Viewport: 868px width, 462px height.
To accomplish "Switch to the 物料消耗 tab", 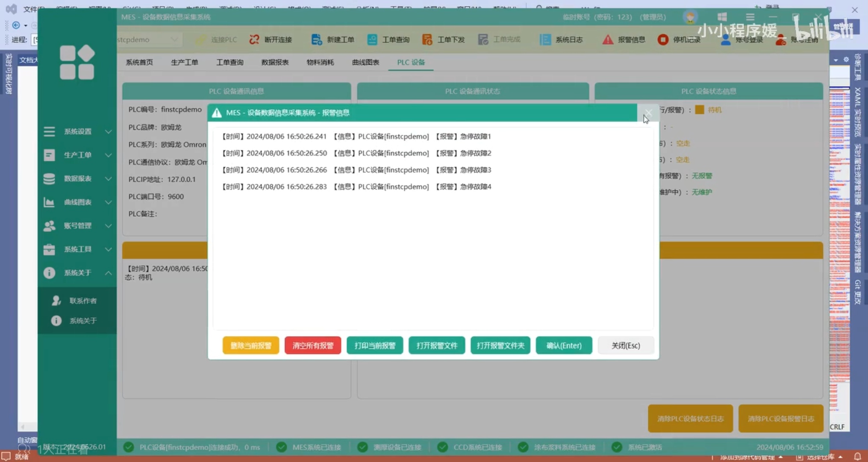I will tap(320, 62).
